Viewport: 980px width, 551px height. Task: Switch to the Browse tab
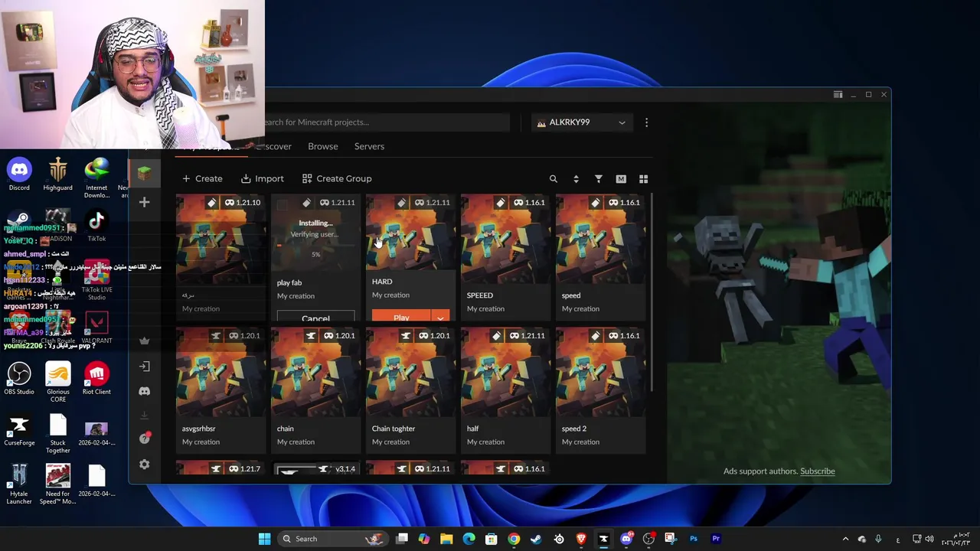coord(322,146)
